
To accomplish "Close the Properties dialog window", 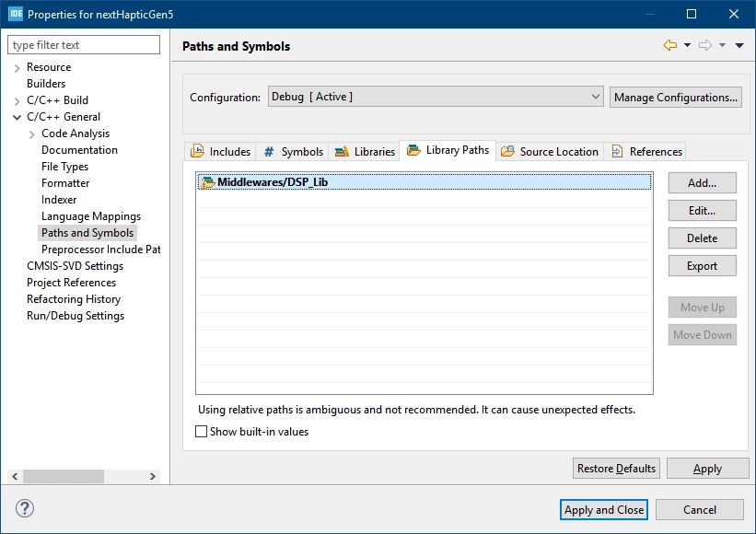I will [x=734, y=14].
